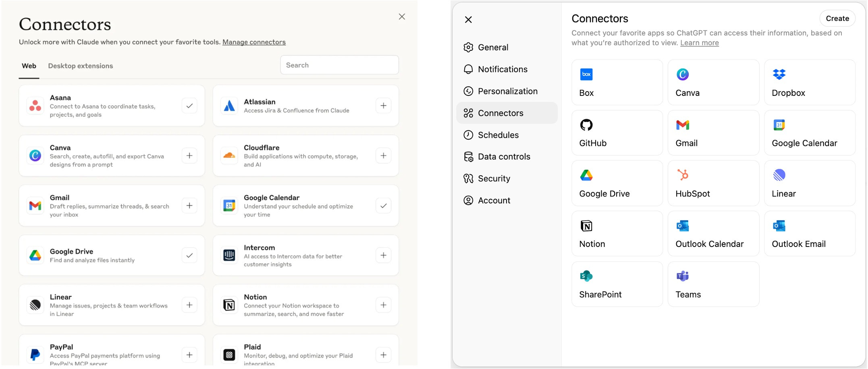Viewport: 868px width, 369px height.
Task: Open the Linear card in ChatGPT connectors
Action: tap(810, 183)
